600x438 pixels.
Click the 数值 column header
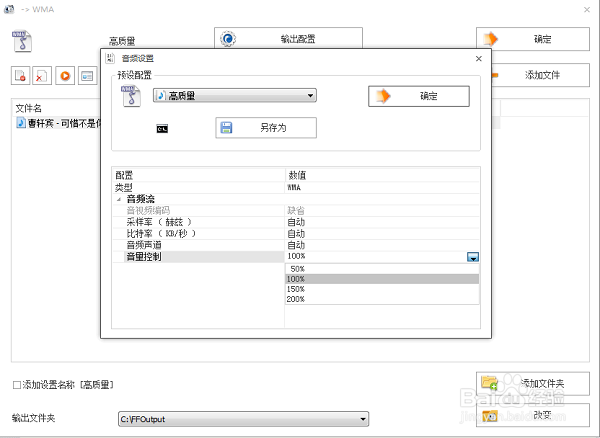382,175
